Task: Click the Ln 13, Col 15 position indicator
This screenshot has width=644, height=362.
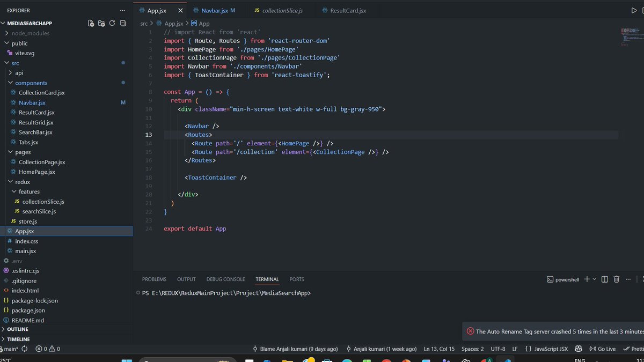Action: pos(439,349)
